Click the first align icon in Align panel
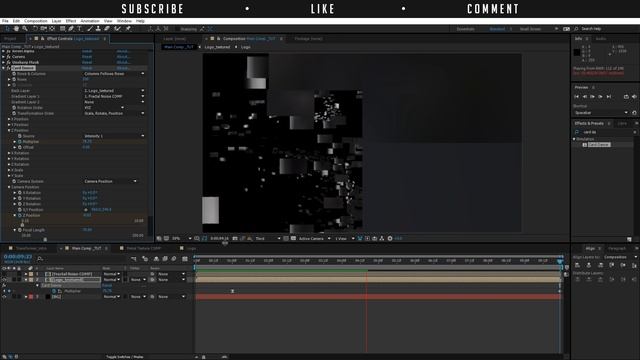 click(x=578, y=265)
